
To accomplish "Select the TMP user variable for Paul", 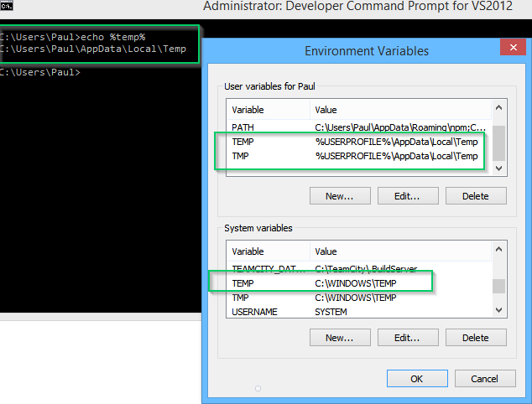I will click(x=358, y=156).
